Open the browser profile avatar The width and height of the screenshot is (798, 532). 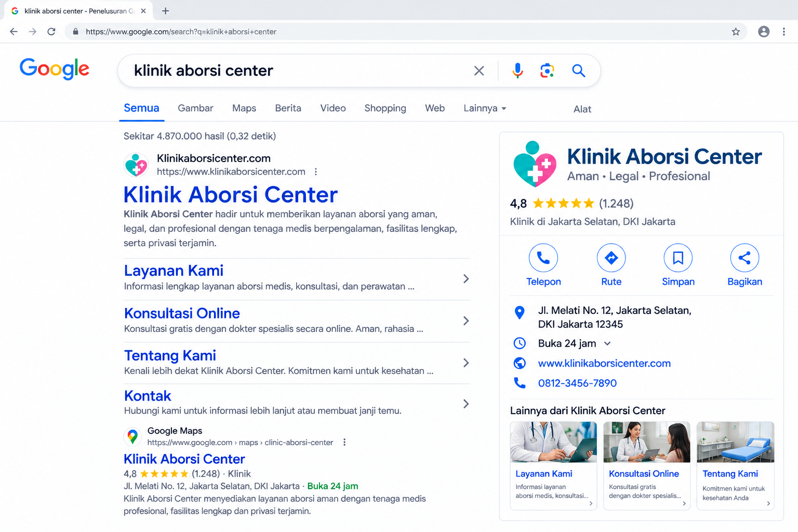[764, 32]
